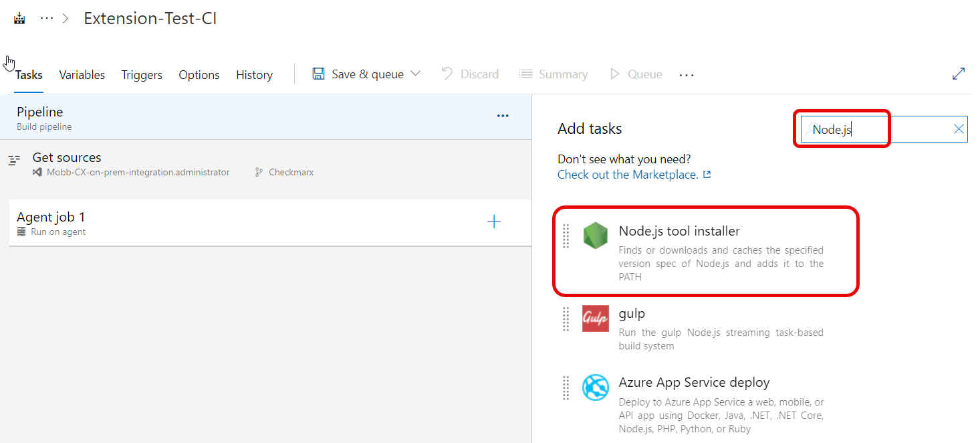980x443 pixels.
Task: Click the drag handle beside the gulp task
Action: [566, 319]
